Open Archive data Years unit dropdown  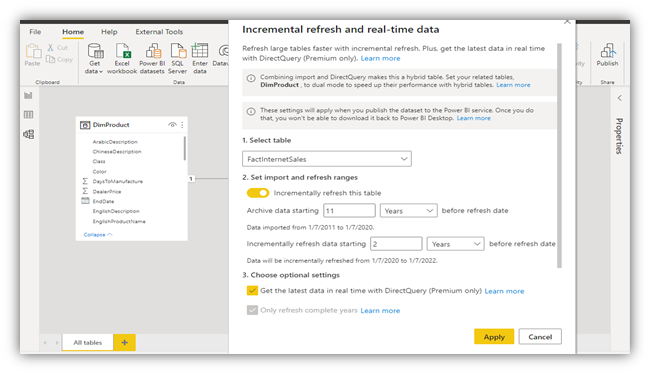coord(408,211)
